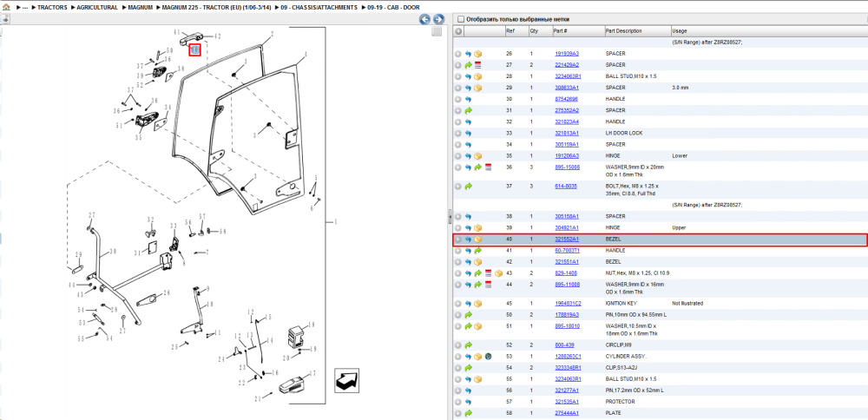Open part link 614-8035
The image size is (868, 420).
point(566,187)
